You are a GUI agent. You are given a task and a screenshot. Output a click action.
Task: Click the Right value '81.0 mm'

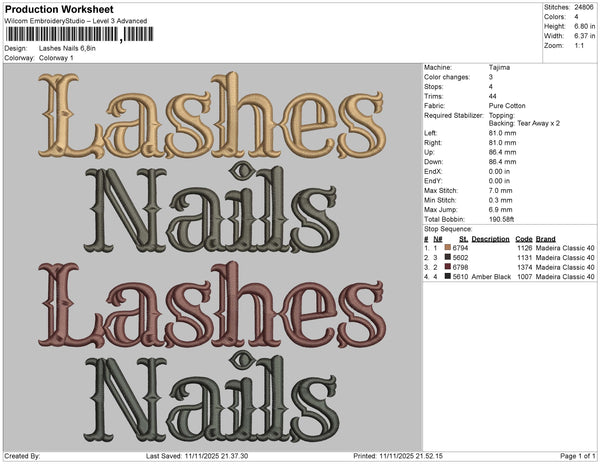pos(502,143)
